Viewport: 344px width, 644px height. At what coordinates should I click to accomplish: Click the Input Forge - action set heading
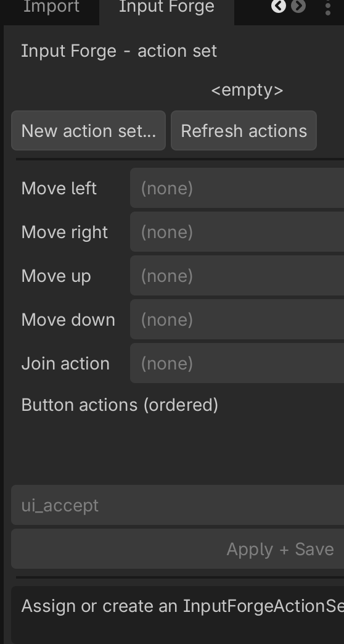118,51
